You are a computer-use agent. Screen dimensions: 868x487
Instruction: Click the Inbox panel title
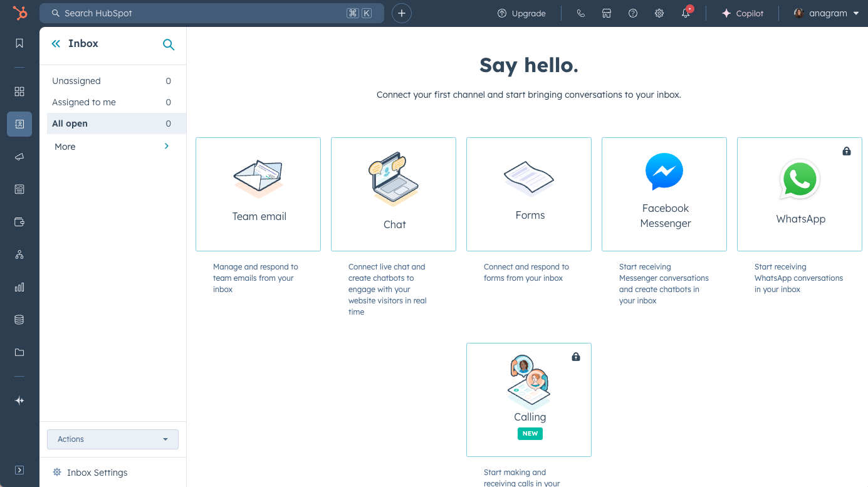coord(83,44)
